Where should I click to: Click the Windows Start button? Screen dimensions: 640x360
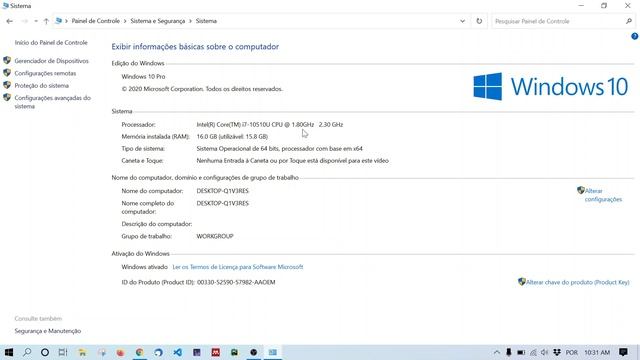click(x=9, y=352)
